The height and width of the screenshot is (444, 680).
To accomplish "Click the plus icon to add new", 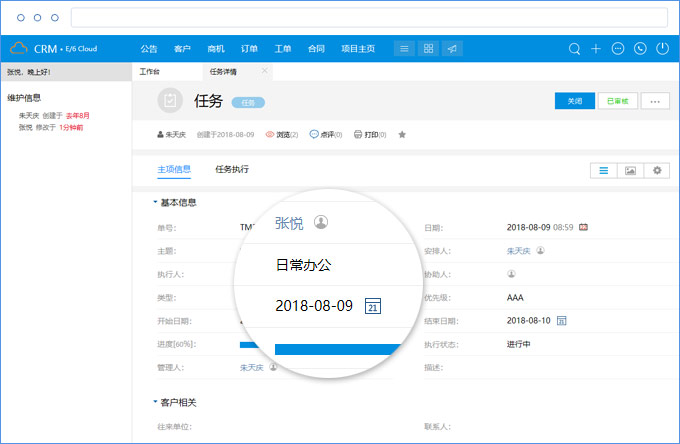I will point(596,48).
